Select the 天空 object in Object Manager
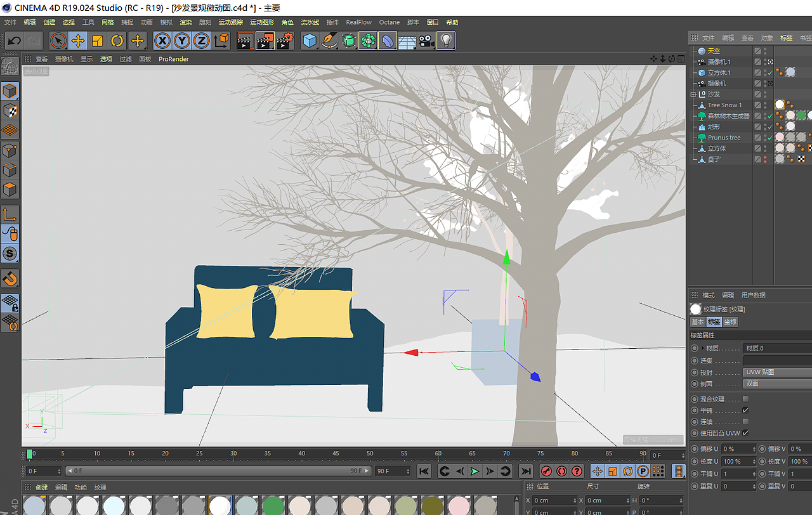Viewport: 812px width, 515px height. click(x=714, y=51)
